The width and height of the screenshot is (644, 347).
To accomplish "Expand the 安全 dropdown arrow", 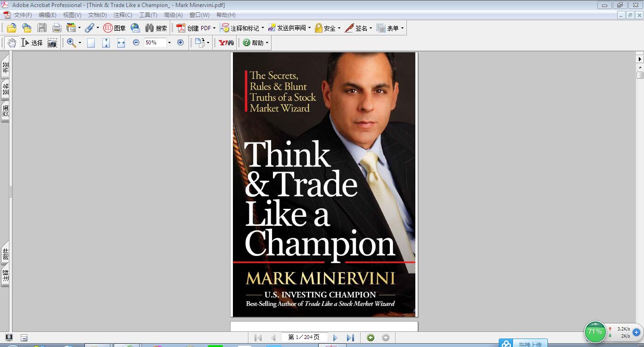I will coord(339,28).
